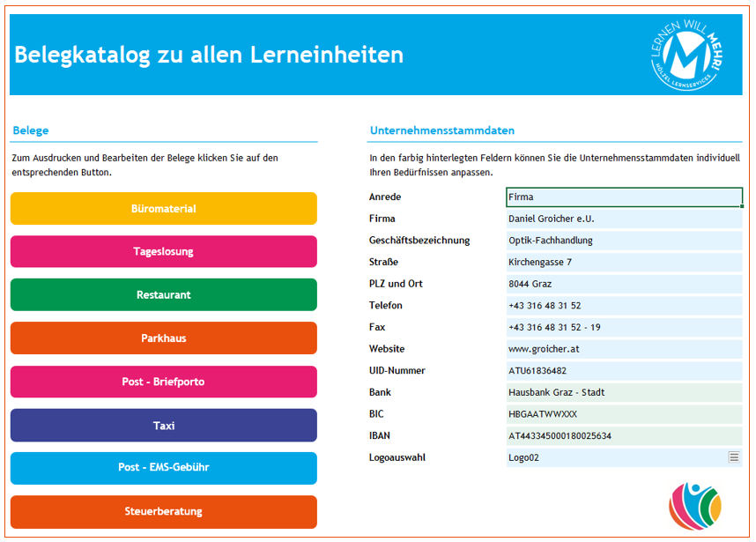Click the Belege section heading

point(30,130)
